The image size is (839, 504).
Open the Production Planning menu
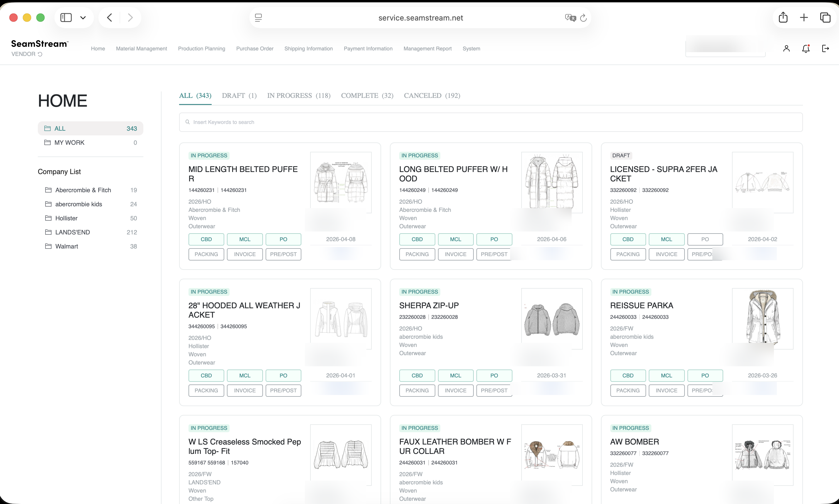click(201, 49)
